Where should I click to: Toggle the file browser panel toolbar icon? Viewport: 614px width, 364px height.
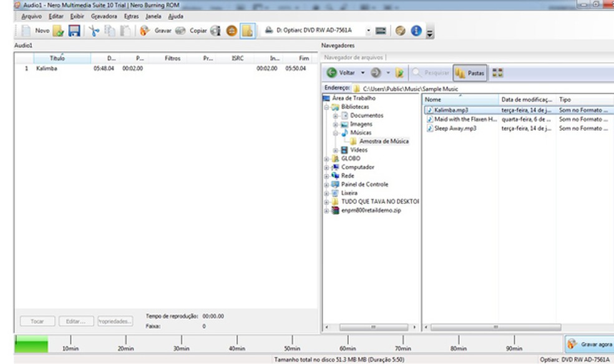[247, 31]
